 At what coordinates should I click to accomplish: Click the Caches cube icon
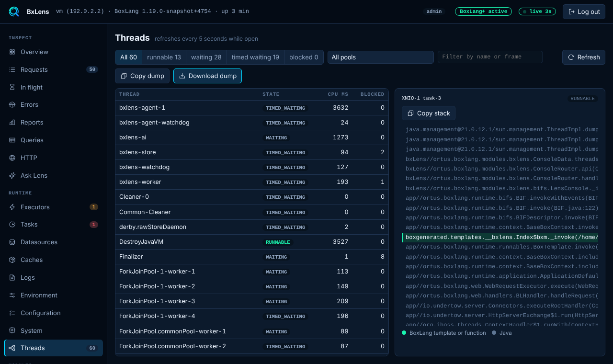(x=12, y=260)
